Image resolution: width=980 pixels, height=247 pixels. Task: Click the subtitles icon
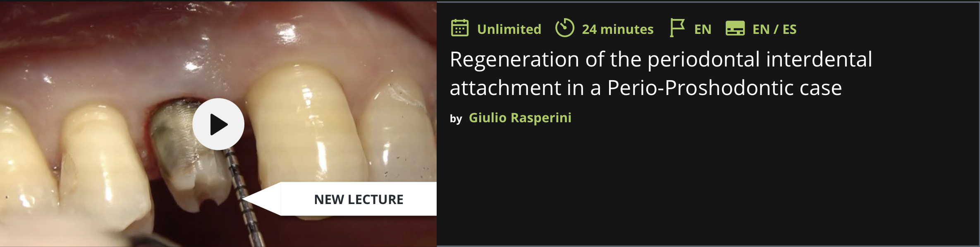[735, 28]
